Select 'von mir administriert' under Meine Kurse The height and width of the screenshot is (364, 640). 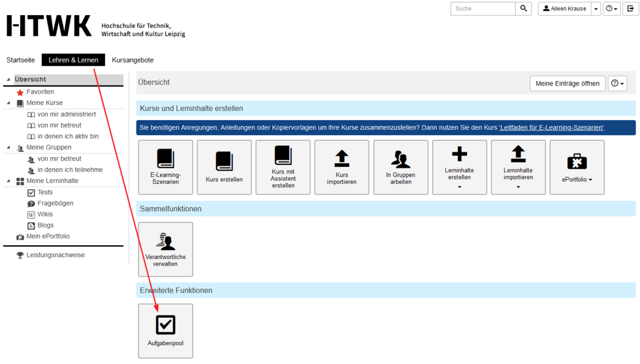[67, 114]
